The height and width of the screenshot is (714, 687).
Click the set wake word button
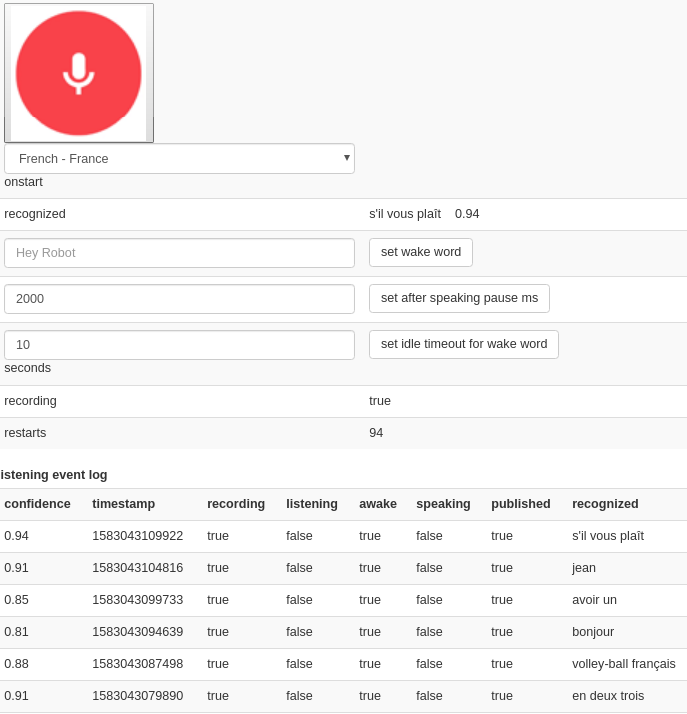pyautogui.click(x=421, y=252)
